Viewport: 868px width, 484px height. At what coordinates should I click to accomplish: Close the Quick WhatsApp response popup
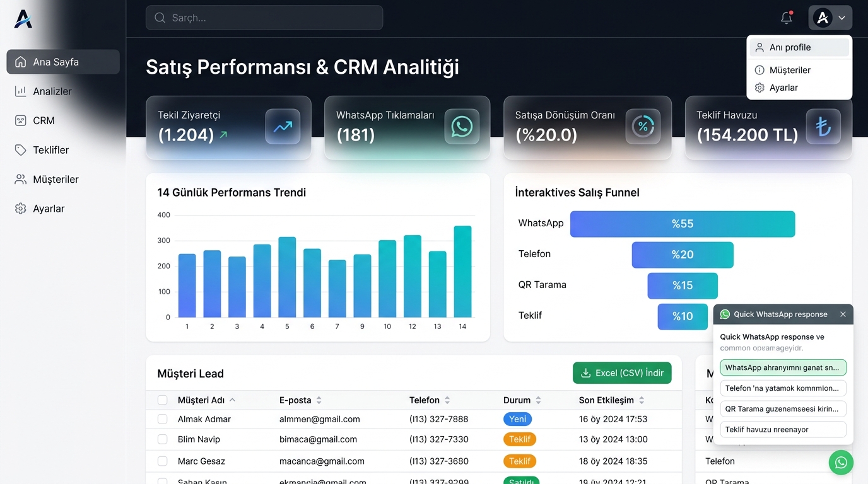(x=843, y=314)
